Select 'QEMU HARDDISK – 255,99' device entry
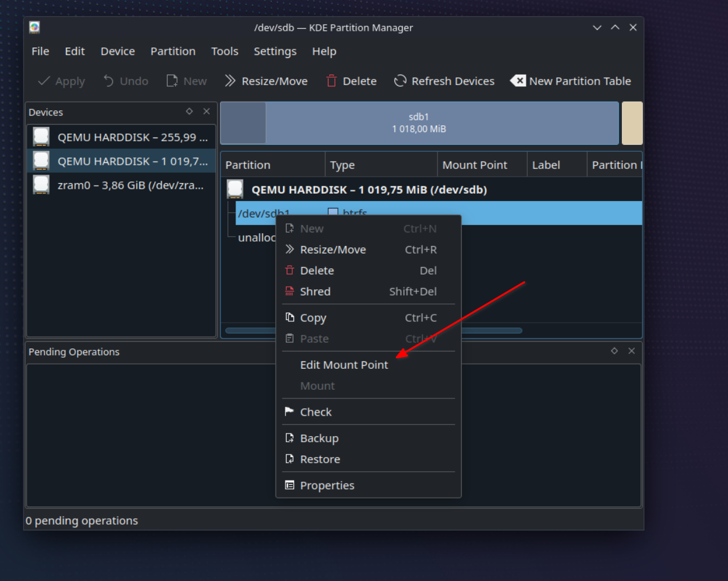 (x=121, y=137)
